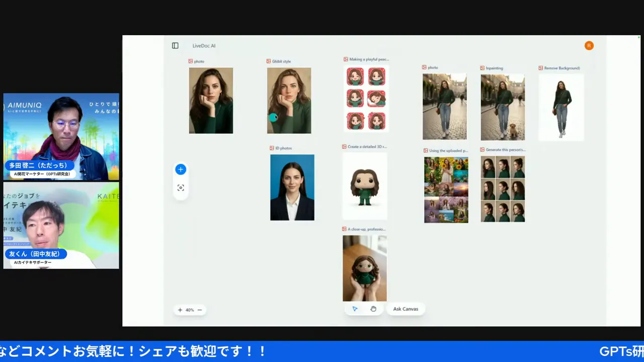This screenshot has height=362, width=644.
Task: Switch to the hand pan tool
Action: tap(373, 309)
